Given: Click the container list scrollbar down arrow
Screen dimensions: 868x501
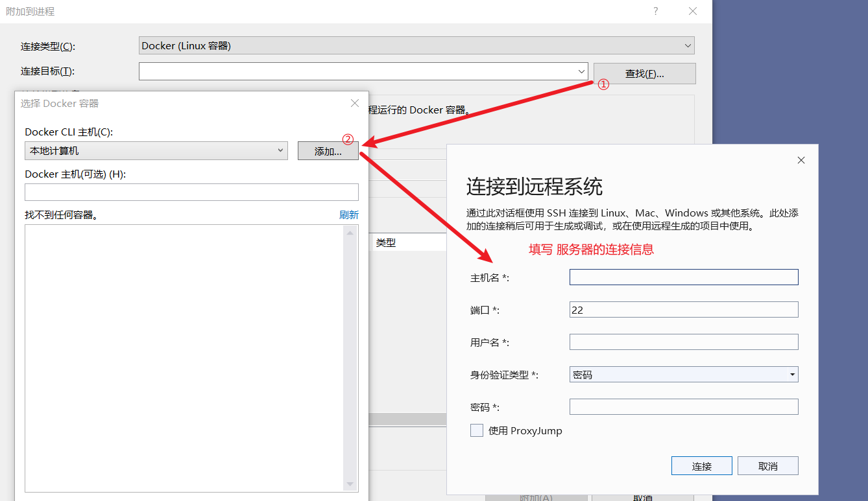Looking at the screenshot, I should tap(350, 484).
